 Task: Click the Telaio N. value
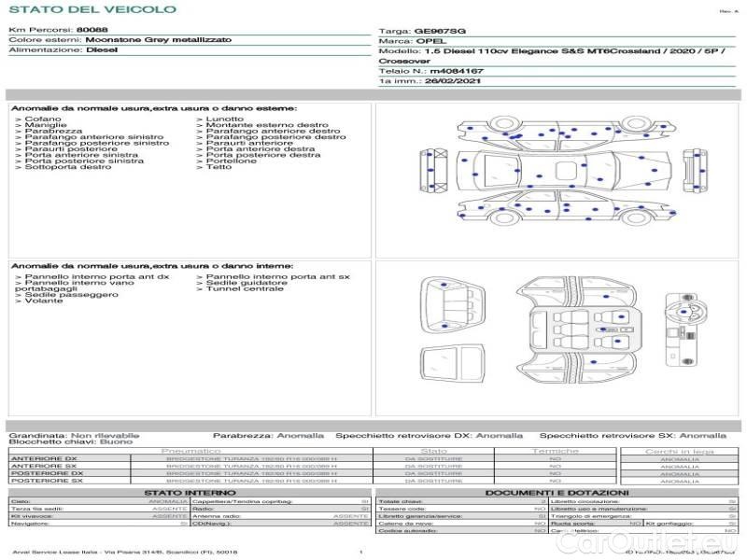[456, 71]
